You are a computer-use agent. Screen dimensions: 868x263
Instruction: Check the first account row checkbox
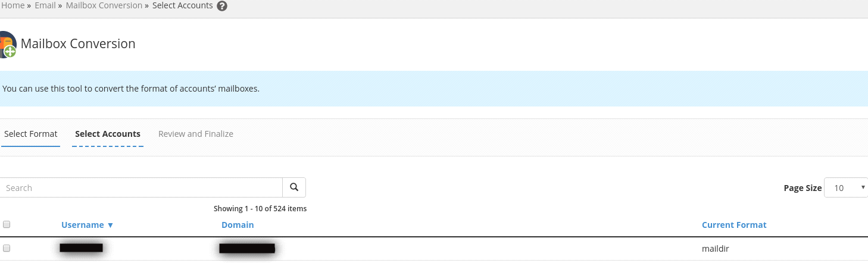tap(7, 248)
